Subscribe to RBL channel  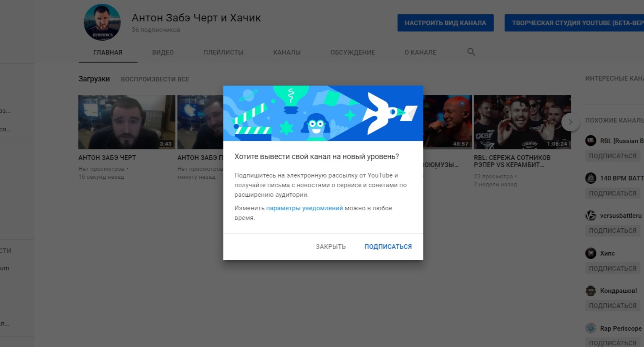(x=612, y=156)
